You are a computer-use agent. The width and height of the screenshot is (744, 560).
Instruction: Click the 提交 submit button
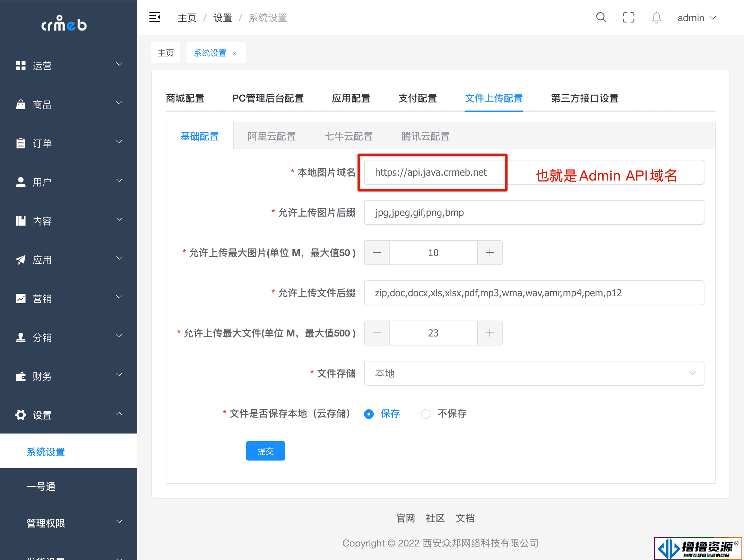click(x=266, y=451)
